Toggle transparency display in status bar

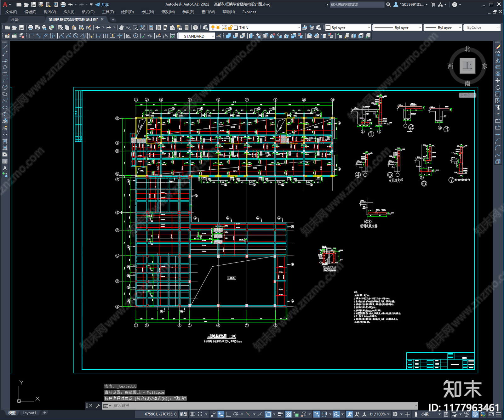click(288, 414)
